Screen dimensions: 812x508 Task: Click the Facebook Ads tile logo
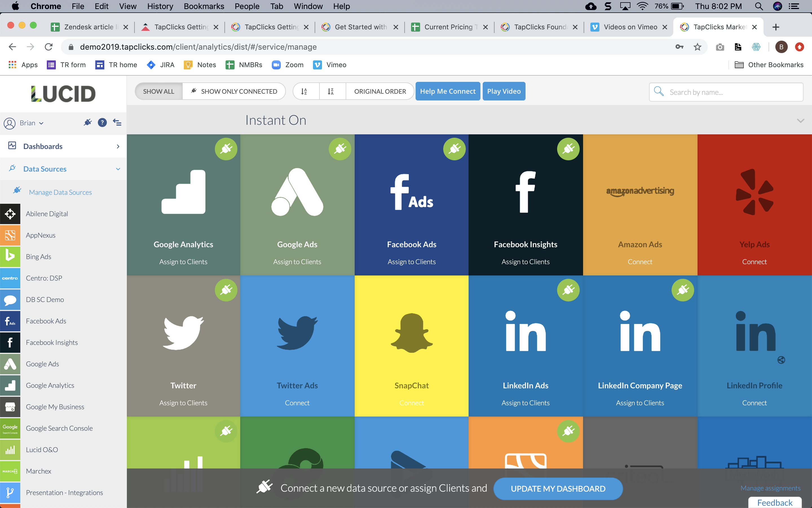pyautogui.click(x=411, y=192)
